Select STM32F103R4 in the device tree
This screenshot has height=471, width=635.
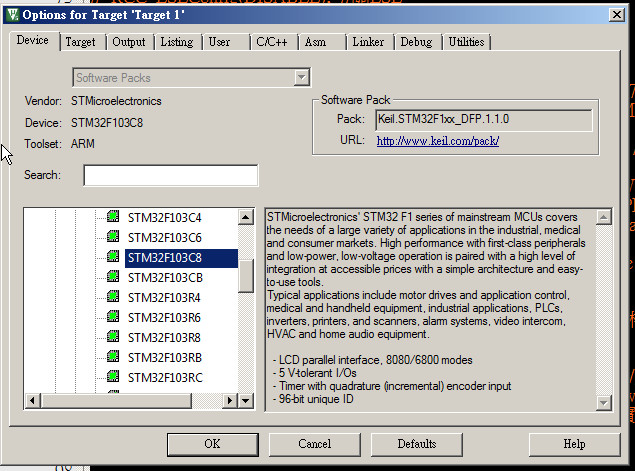(164, 298)
